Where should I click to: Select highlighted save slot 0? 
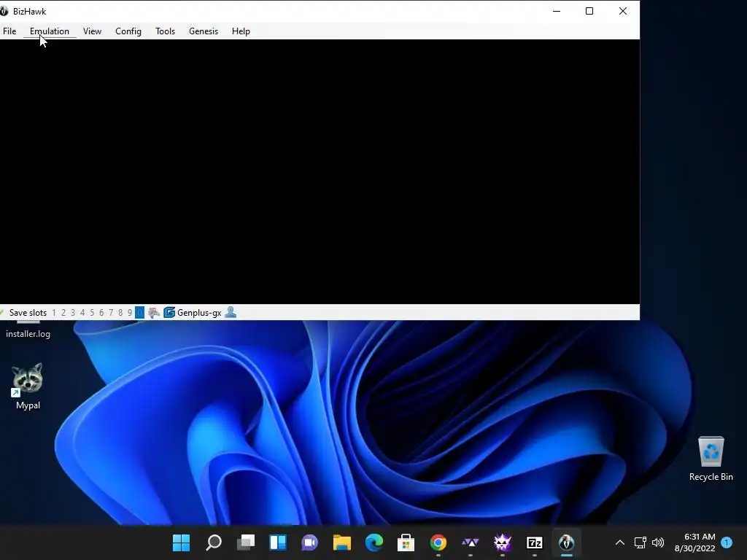click(x=139, y=313)
